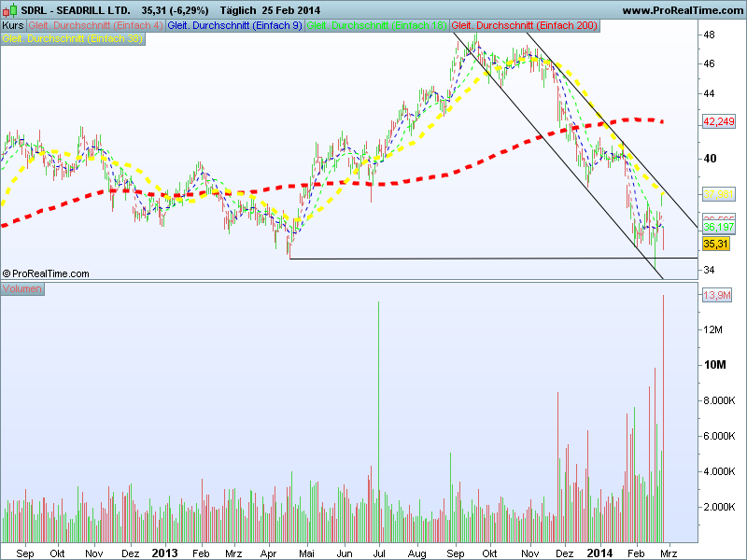The width and height of the screenshot is (747, 560).
Task: Click the 8.000K volume axis label
Action: coord(719,400)
